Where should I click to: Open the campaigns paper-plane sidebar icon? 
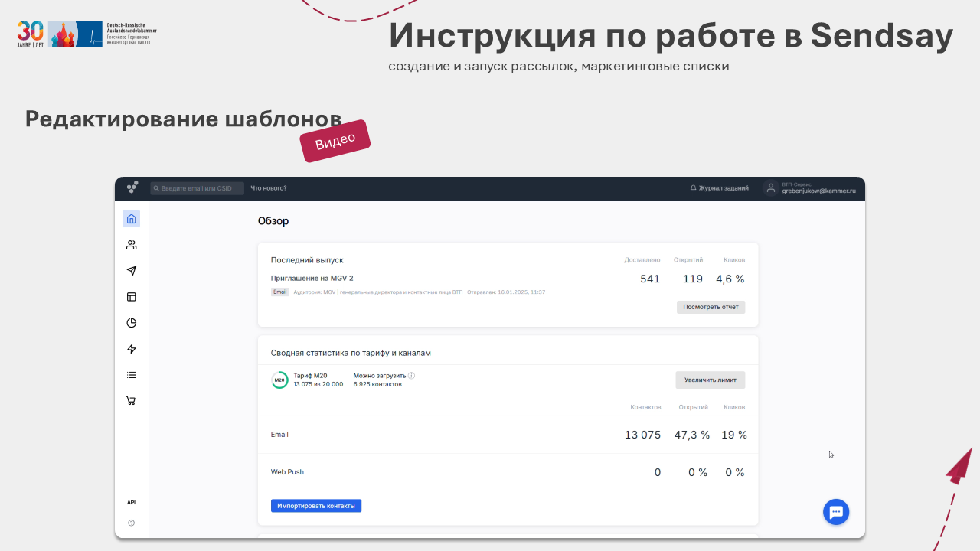point(131,271)
